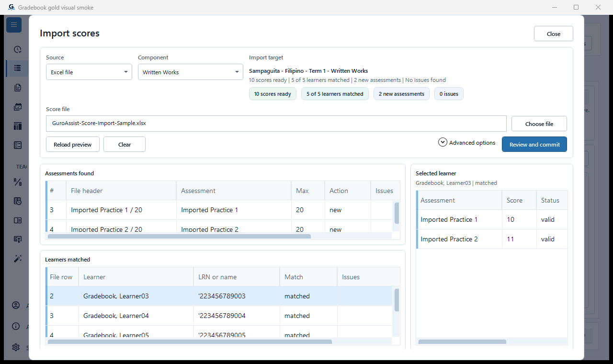Click the Assessments found horizontal scrollbar
This screenshot has width=613, height=364.
coord(179,236)
